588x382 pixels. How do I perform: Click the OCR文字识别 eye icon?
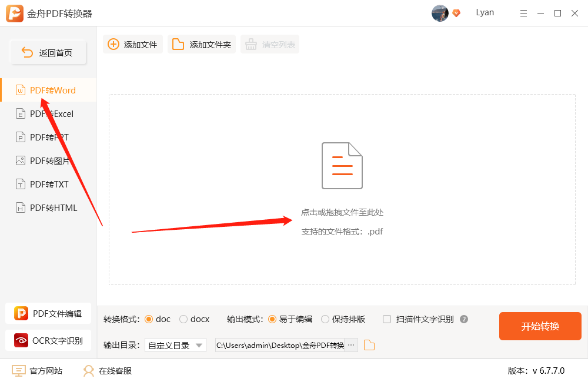[x=21, y=340]
